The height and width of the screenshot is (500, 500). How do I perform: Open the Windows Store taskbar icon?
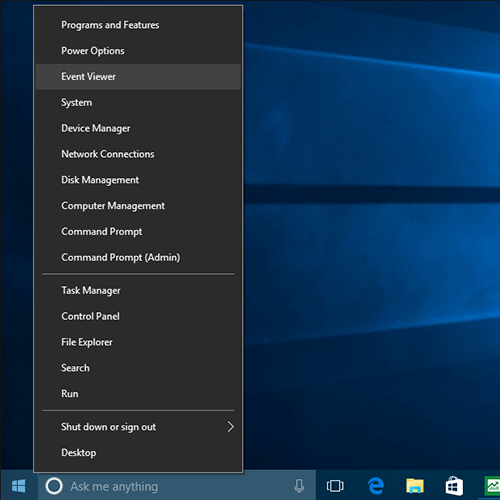pyautogui.click(x=454, y=486)
